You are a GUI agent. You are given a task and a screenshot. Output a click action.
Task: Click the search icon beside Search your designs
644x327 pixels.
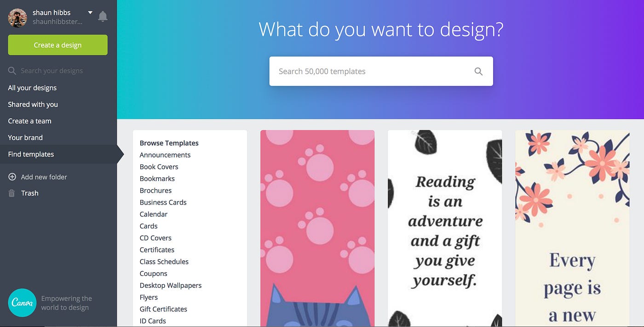(x=12, y=71)
